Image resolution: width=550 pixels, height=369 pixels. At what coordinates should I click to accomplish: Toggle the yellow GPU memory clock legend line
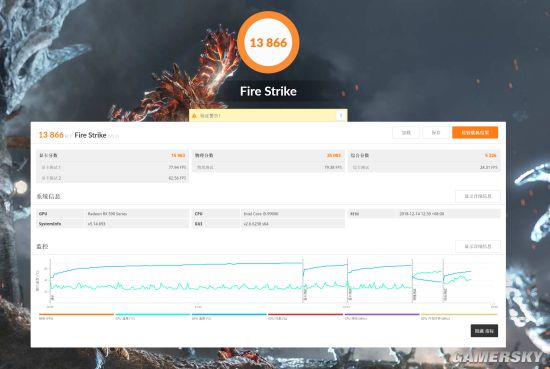point(459,315)
